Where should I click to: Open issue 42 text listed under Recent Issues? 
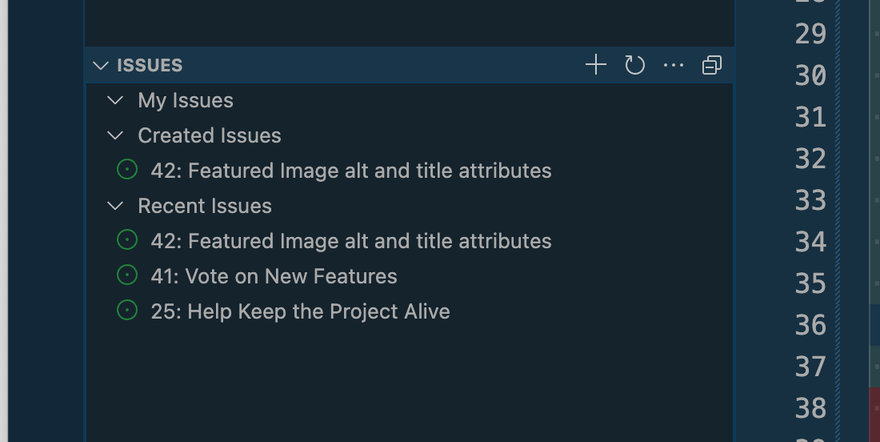tap(351, 241)
